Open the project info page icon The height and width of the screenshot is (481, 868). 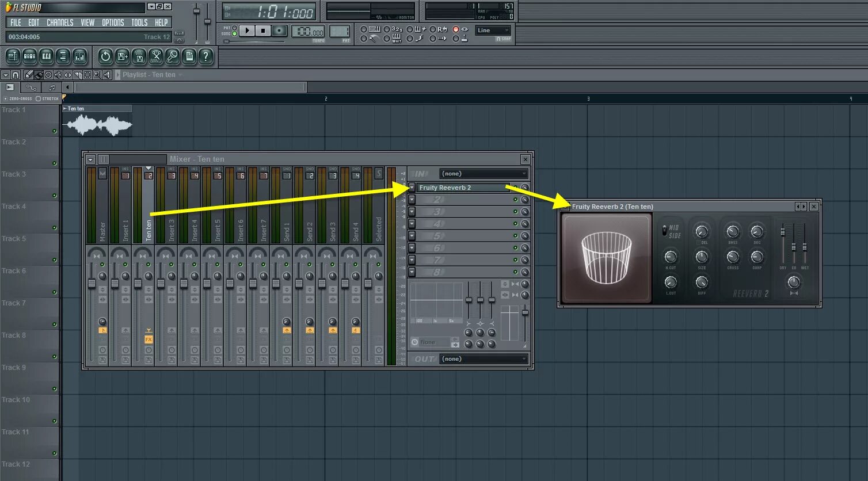click(x=189, y=56)
